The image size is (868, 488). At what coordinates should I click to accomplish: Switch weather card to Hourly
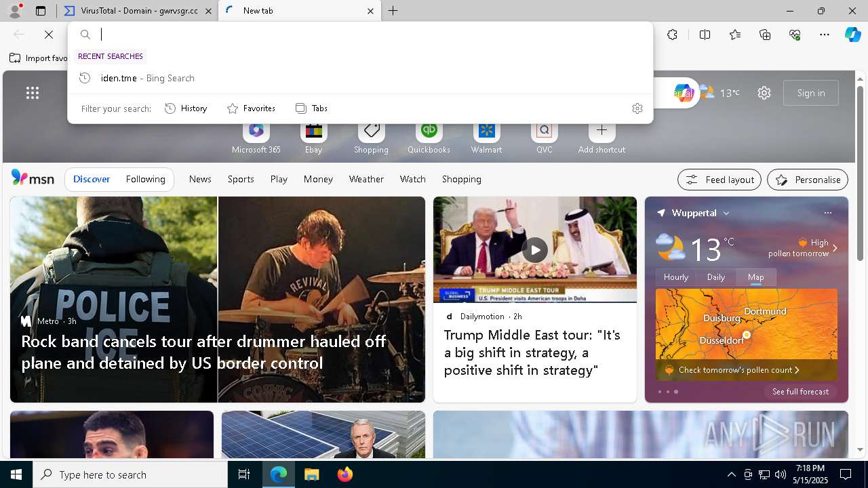[675, 277]
